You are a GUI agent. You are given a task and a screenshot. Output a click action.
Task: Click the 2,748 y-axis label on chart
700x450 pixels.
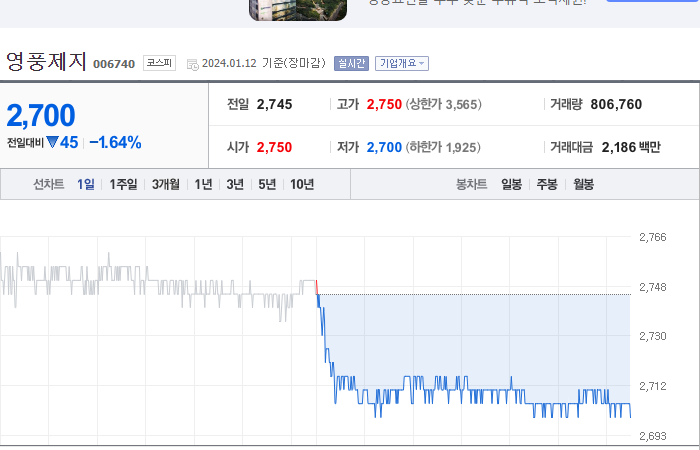(x=653, y=287)
